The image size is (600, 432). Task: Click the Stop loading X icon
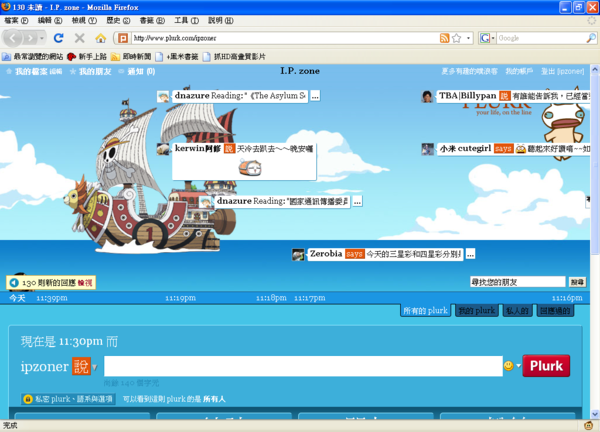tap(80, 38)
